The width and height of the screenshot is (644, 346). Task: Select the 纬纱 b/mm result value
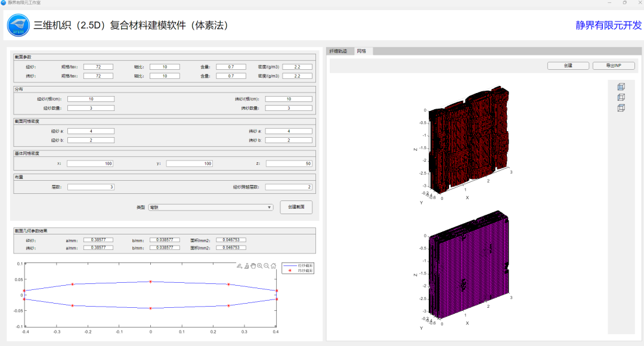(165, 248)
